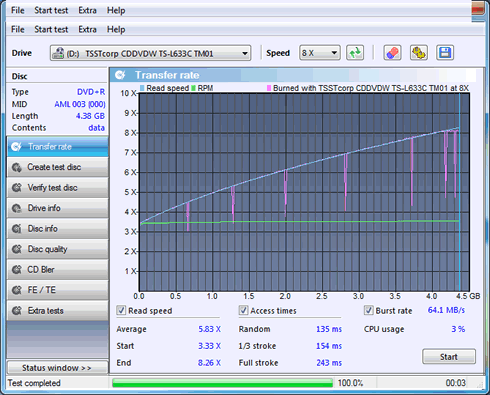
Task: Click the 100.0% progress text
Action: tap(350, 383)
